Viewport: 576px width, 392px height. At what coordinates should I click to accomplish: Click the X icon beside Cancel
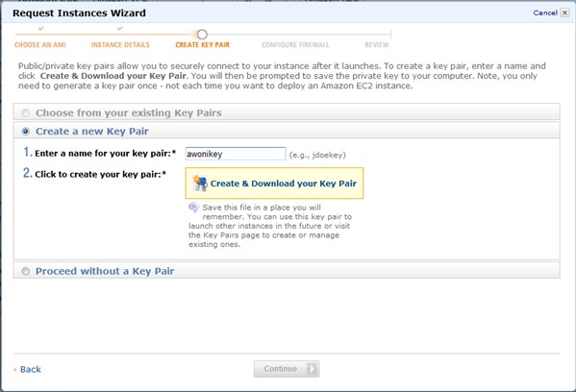click(565, 12)
